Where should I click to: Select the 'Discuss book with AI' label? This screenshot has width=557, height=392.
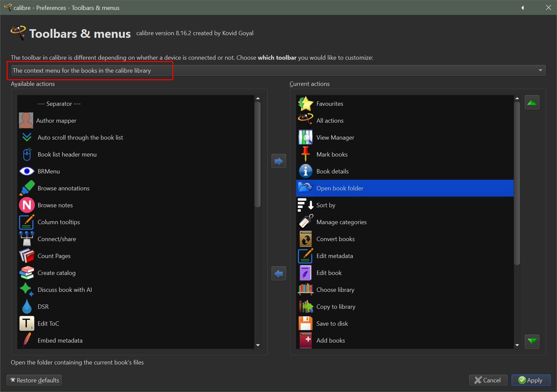pyautogui.click(x=65, y=290)
